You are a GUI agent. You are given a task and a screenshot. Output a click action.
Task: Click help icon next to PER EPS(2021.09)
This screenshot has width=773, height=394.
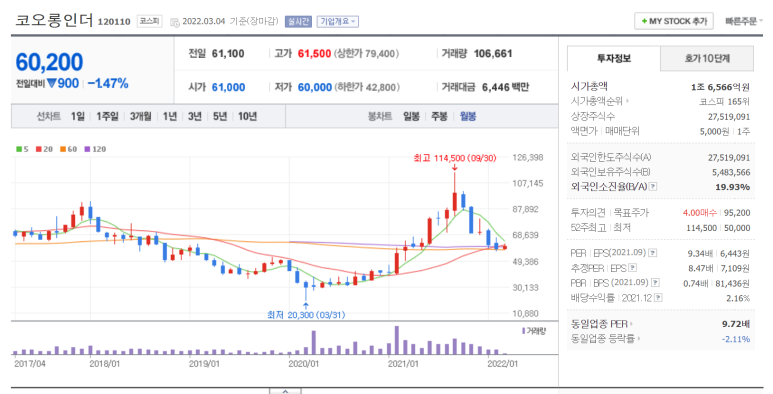point(653,253)
